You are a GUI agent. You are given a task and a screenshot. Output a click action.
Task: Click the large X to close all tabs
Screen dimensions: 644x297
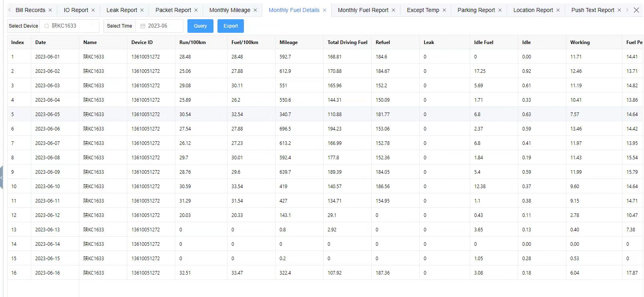636,10
